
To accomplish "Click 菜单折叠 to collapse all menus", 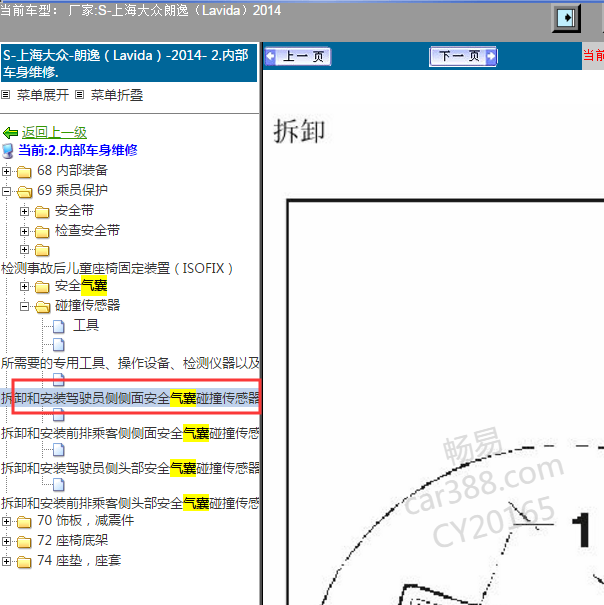I will pyautogui.click(x=117, y=95).
